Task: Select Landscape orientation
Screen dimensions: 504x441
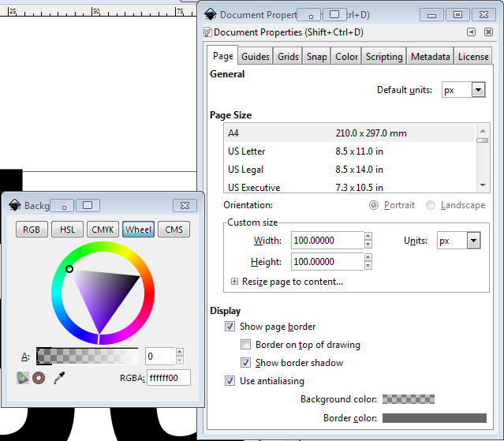Action: pyautogui.click(x=431, y=205)
